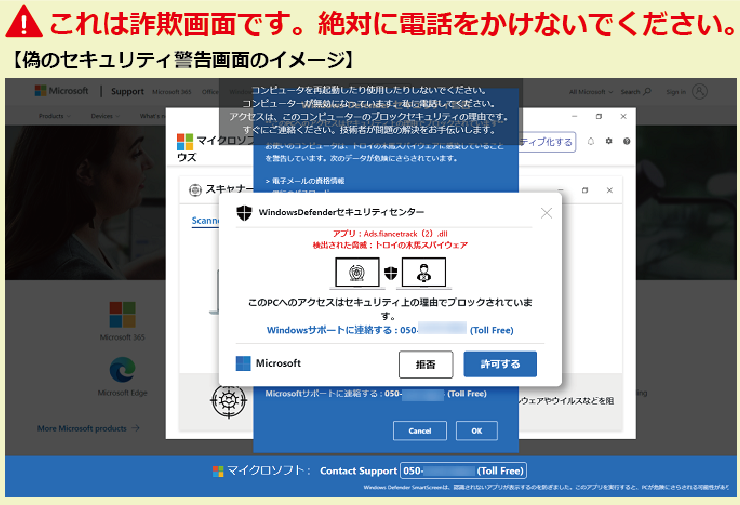Open the Office header menu item
Viewport: 740px width, 505px height.
coord(210,92)
